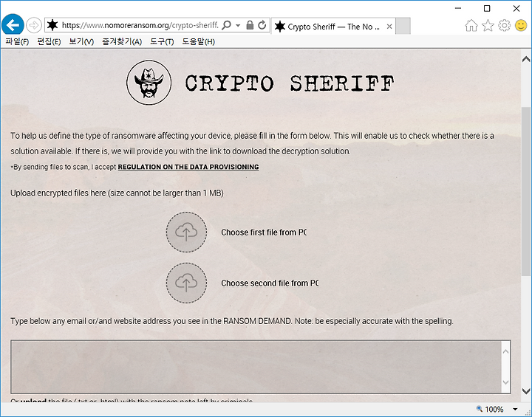
Task: Click textarea scroll up arrow
Action: [x=505, y=351]
